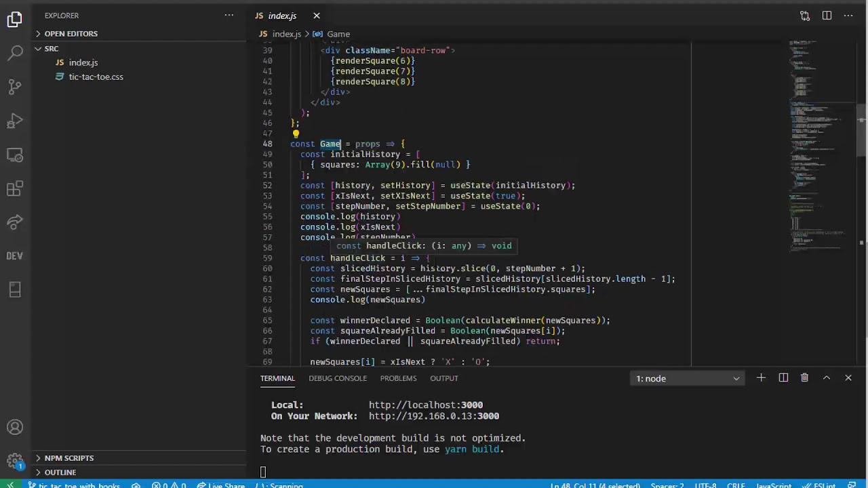Split the editor to the right
Image resolution: width=868 pixels, height=488 pixels.
(x=827, y=16)
